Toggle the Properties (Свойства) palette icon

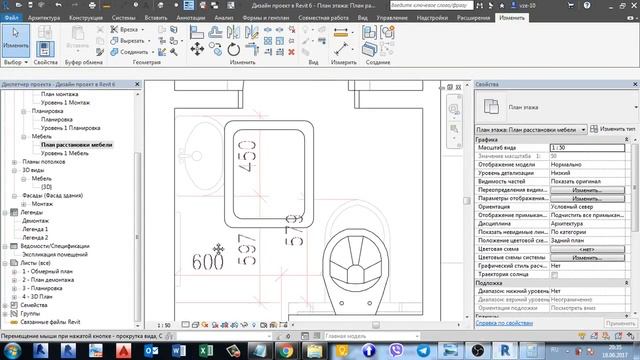click(45, 49)
